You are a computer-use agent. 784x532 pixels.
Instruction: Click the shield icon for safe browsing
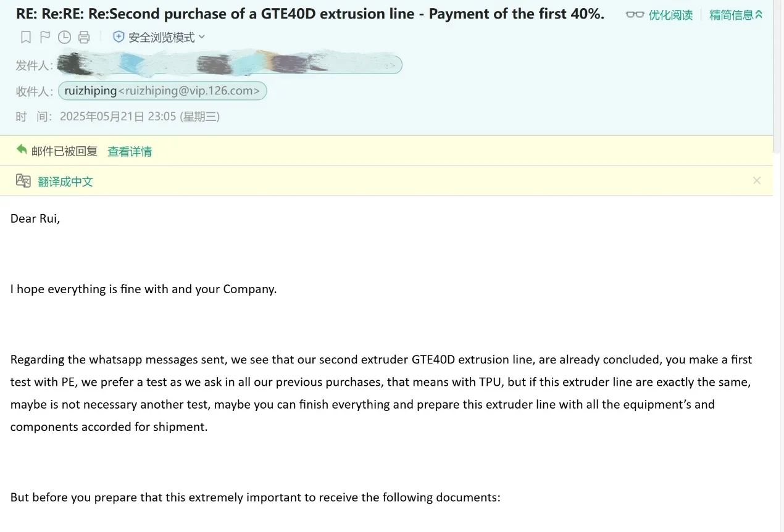(119, 37)
